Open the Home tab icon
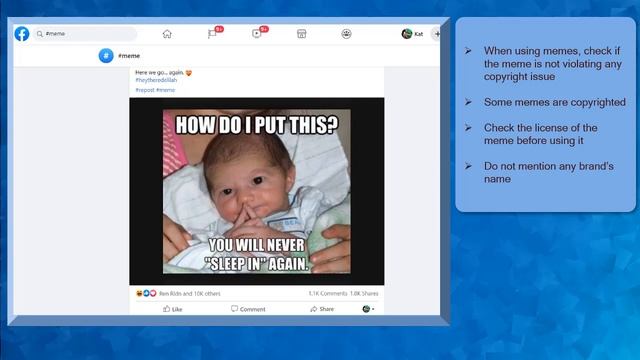The height and width of the screenshot is (360, 640). click(167, 34)
